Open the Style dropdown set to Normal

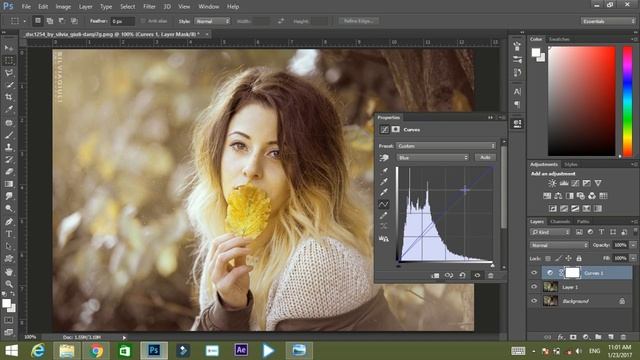pyautogui.click(x=212, y=21)
